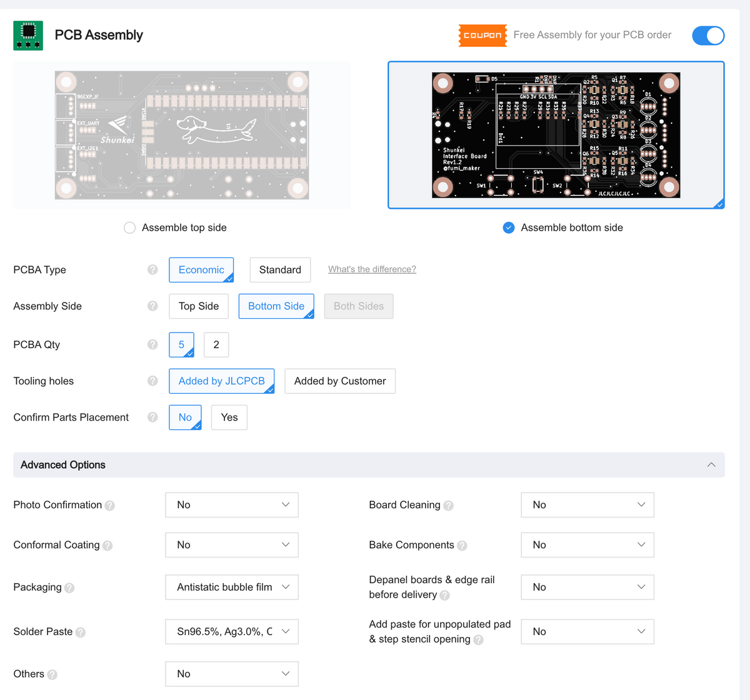This screenshot has width=750, height=700.
Task: Open the Bake Components help icon
Action: pyautogui.click(x=462, y=545)
